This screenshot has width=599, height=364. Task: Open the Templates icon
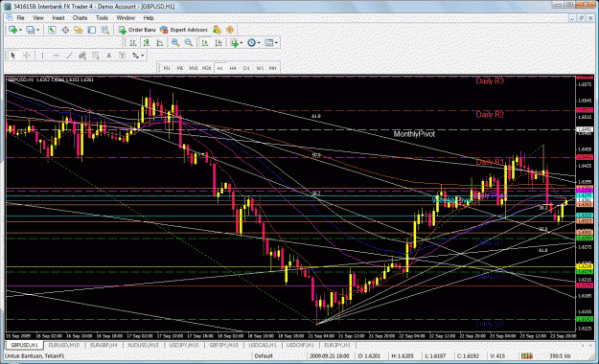269,43
